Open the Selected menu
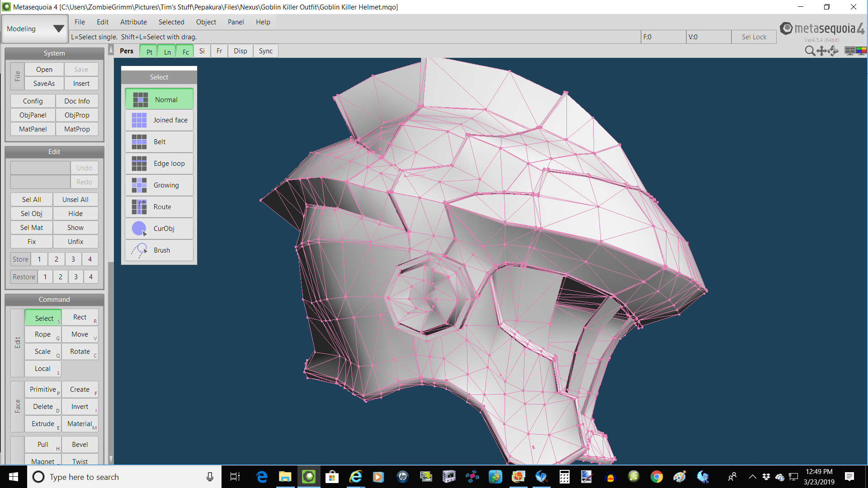Screen dimensions: 868x488 click(x=171, y=22)
